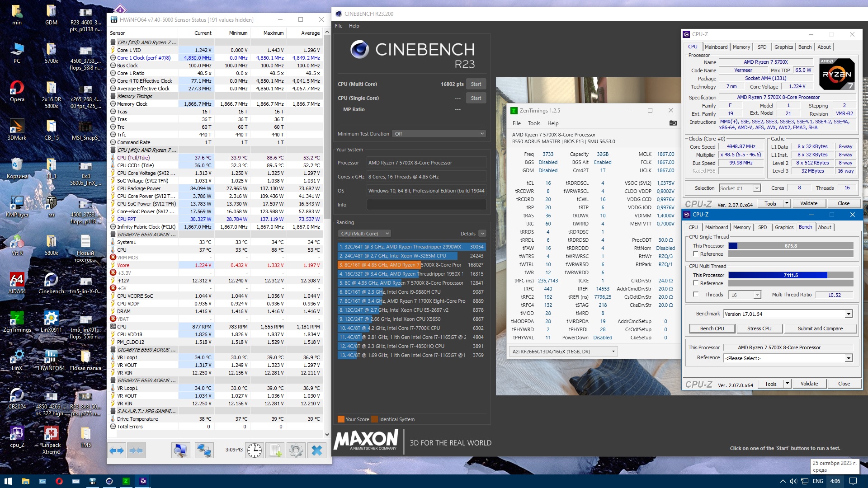
Task: Select the Threadripper 2990WX ranking row
Action: 411,247
